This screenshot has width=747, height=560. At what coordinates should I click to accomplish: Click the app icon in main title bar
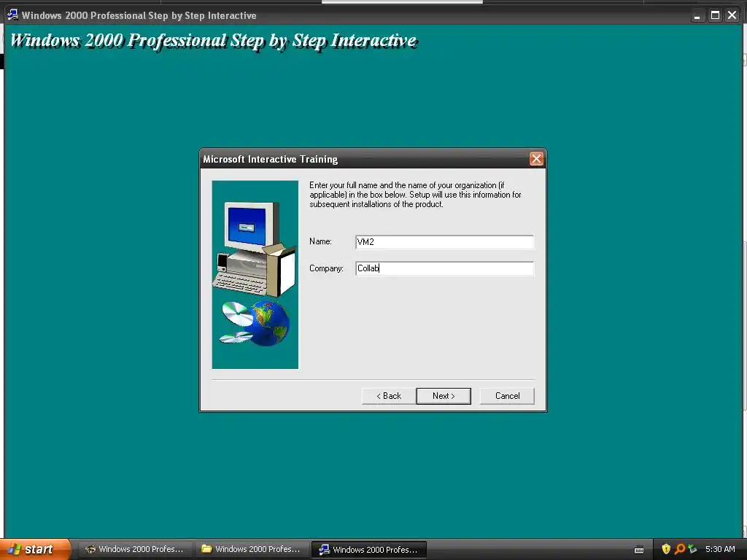[13, 15]
